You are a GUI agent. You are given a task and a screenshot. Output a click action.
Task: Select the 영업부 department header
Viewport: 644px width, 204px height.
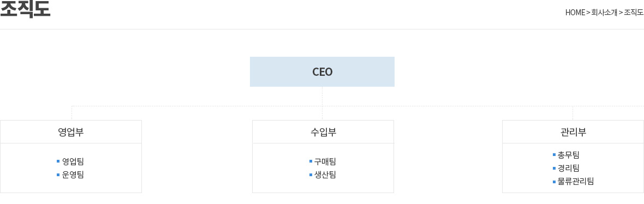(70, 132)
